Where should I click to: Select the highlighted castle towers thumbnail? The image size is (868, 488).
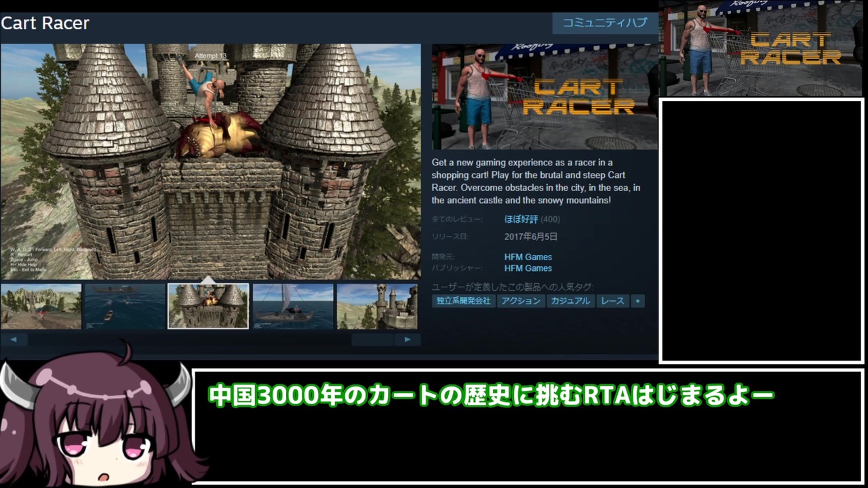click(x=208, y=306)
